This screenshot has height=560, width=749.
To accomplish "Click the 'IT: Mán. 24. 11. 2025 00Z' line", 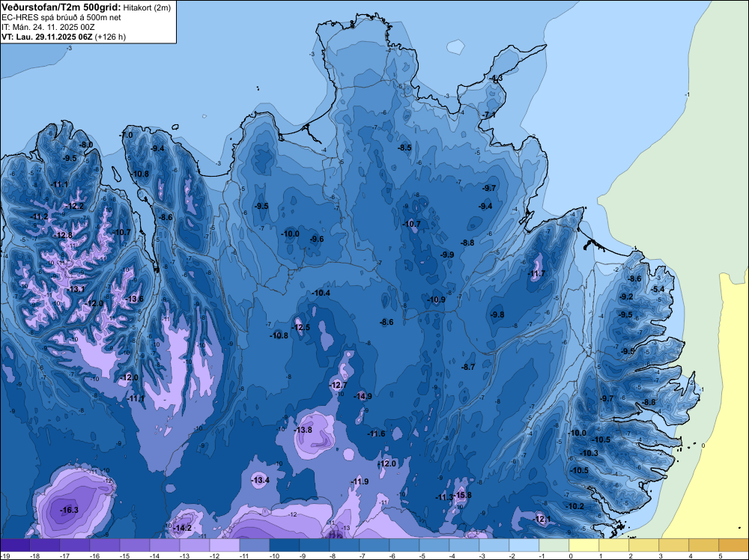I will pos(48,27).
